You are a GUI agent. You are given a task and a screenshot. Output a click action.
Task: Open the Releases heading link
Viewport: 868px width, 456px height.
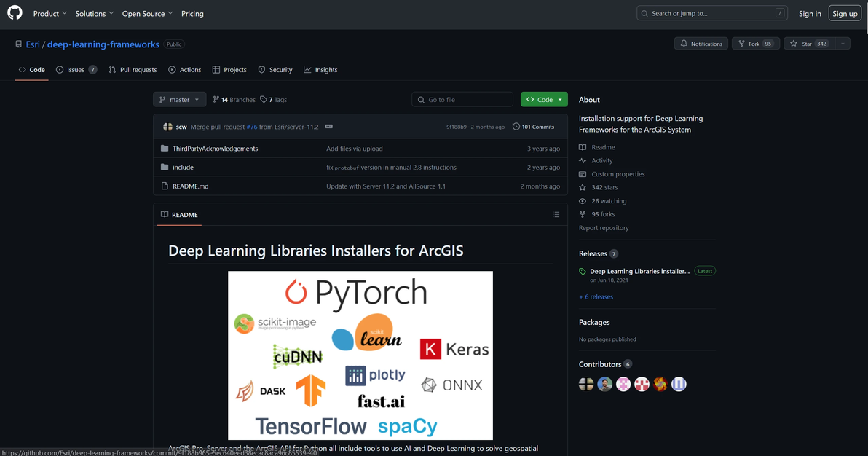(x=598, y=253)
